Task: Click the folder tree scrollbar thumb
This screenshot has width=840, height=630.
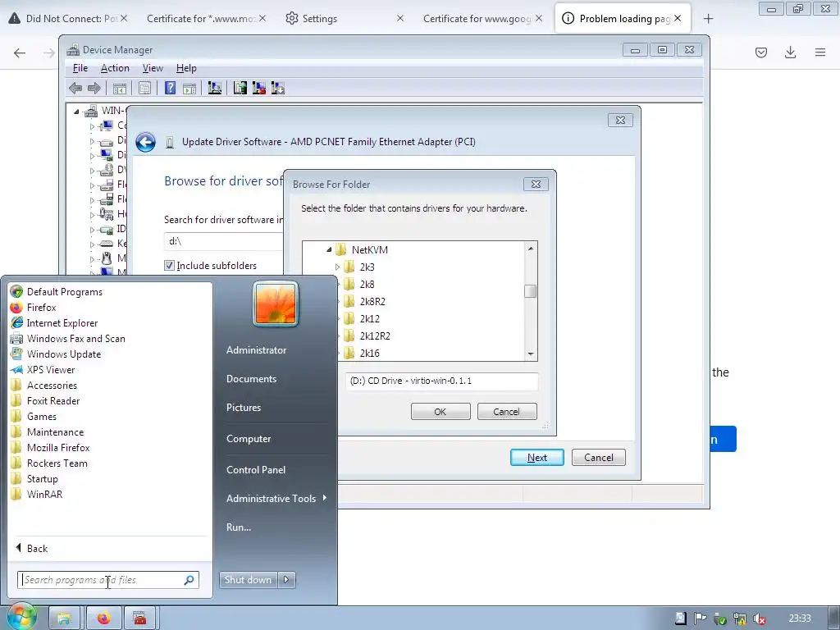Action: (531, 291)
